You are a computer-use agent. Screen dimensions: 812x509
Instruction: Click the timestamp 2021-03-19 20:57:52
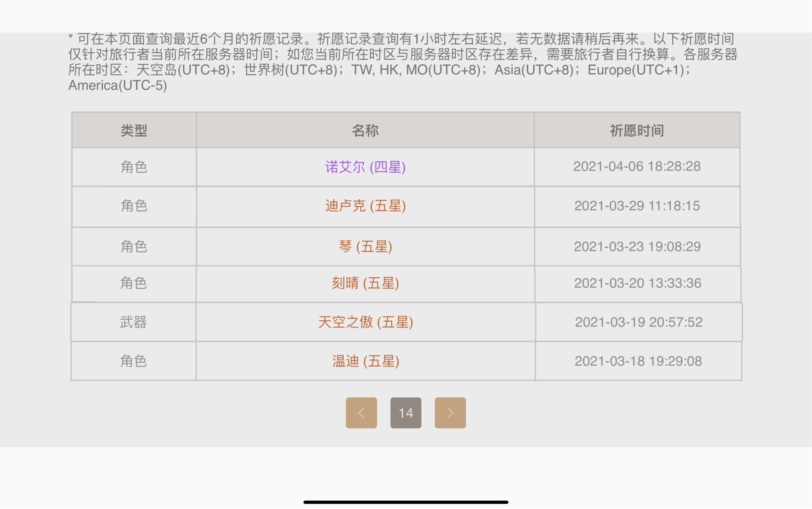tap(639, 322)
